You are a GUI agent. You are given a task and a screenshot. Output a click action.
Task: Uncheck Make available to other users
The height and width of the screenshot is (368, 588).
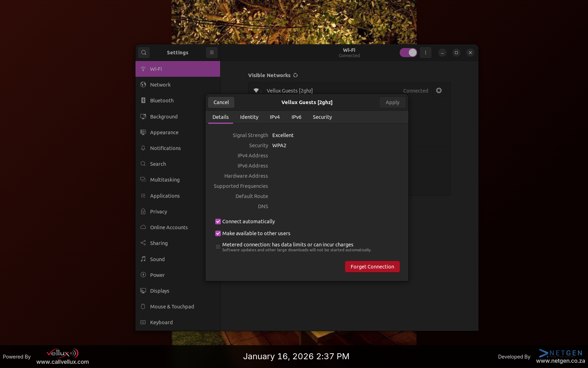[218, 233]
